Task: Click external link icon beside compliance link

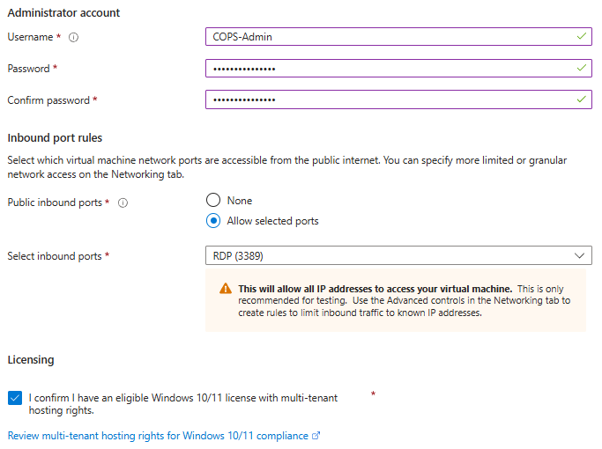Action: 316,436
